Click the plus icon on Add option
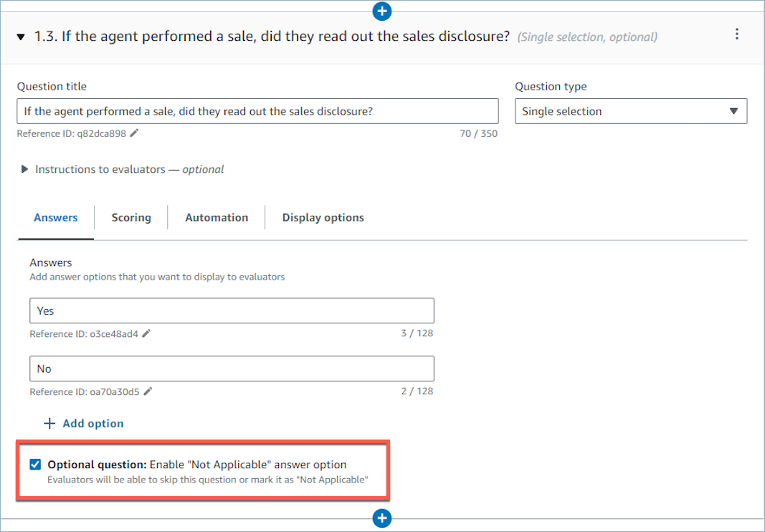 [x=49, y=423]
